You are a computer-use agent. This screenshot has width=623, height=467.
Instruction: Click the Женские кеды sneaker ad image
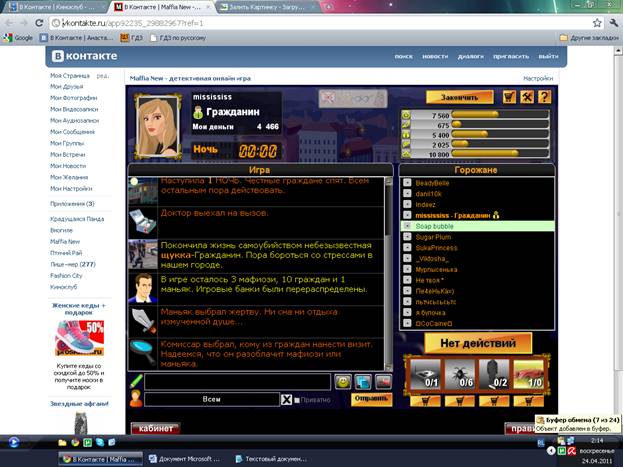click(79, 338)
